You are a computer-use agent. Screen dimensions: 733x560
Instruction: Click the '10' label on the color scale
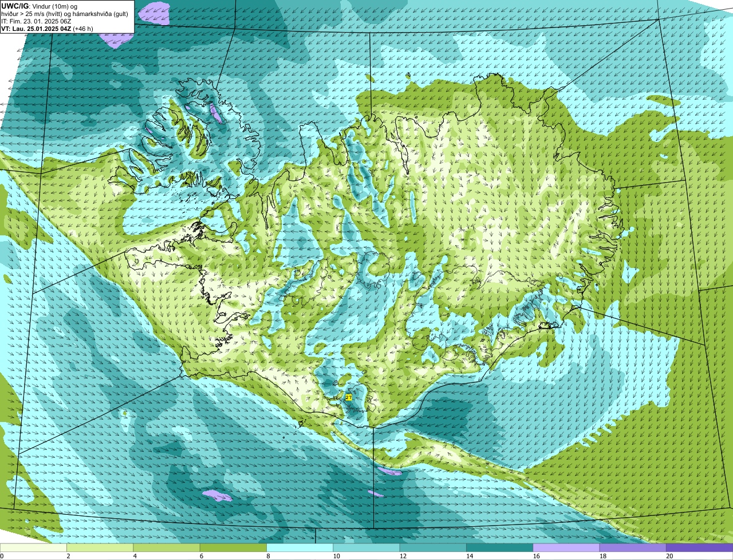click(336, 556)
